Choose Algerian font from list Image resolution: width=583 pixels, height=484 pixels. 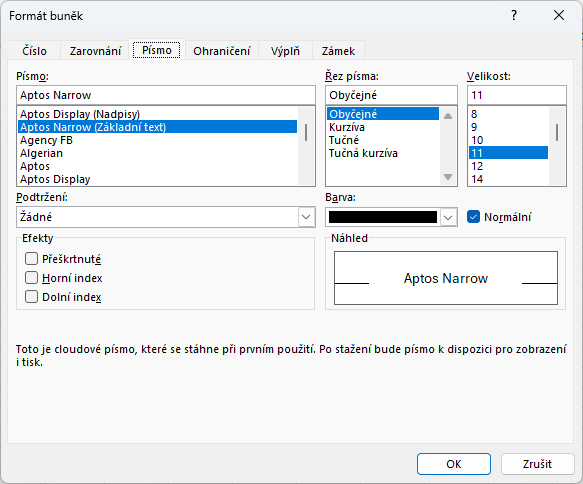point(158,153)
